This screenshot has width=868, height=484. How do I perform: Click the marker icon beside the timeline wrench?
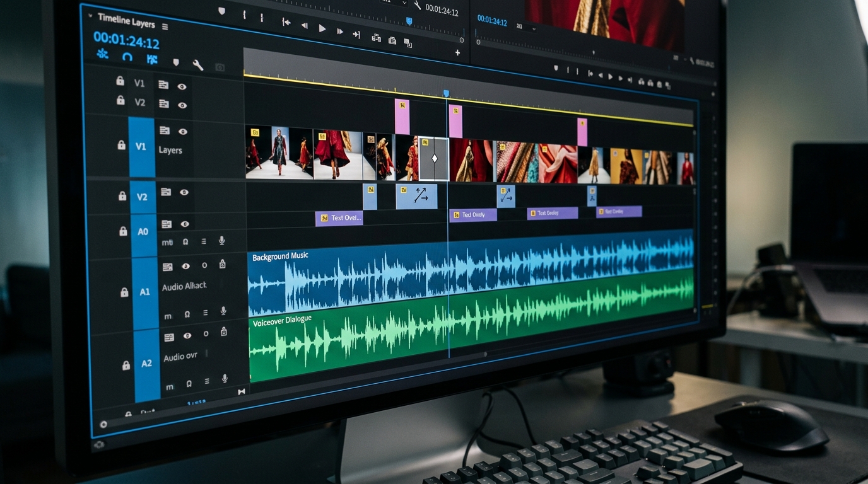(x=176, y=62)
